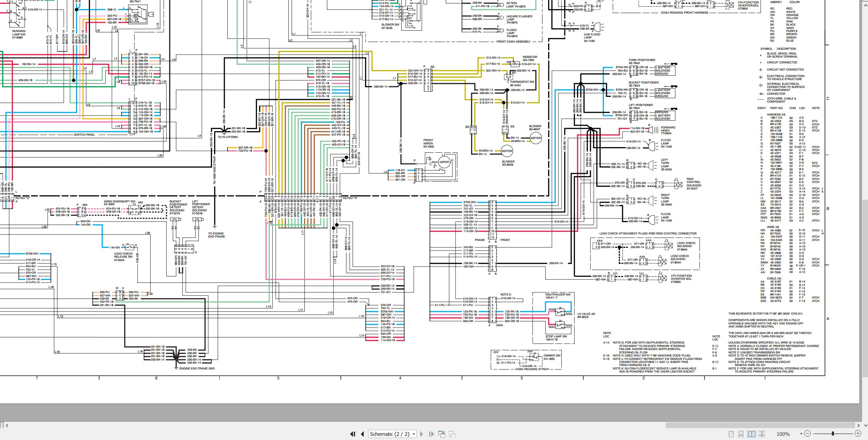Click the horizontal scrollbar thumb

pyautogui.click(x=760, y=425)
